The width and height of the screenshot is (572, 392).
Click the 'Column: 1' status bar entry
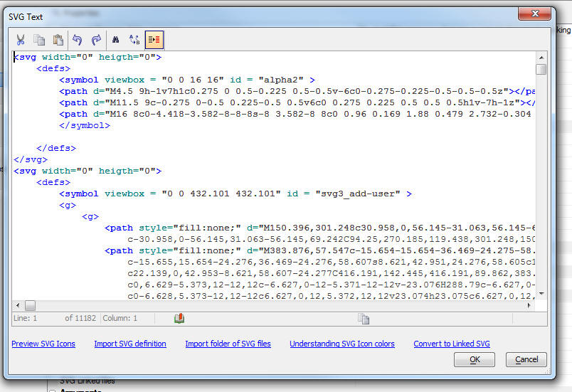click(x=120, y=318)
